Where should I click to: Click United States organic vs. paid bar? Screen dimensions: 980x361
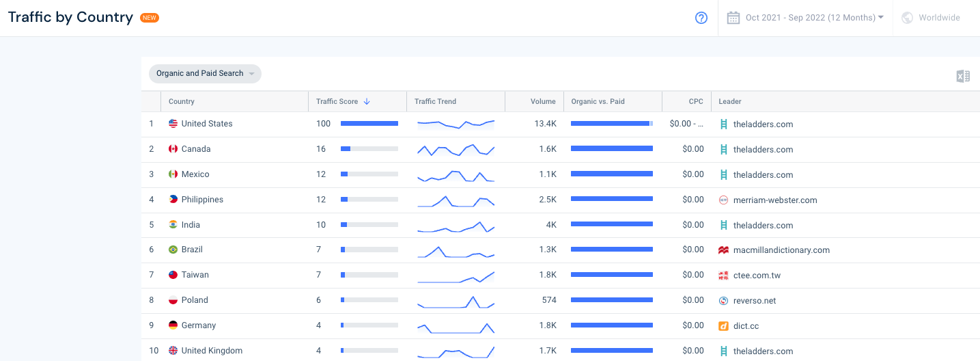611,124
